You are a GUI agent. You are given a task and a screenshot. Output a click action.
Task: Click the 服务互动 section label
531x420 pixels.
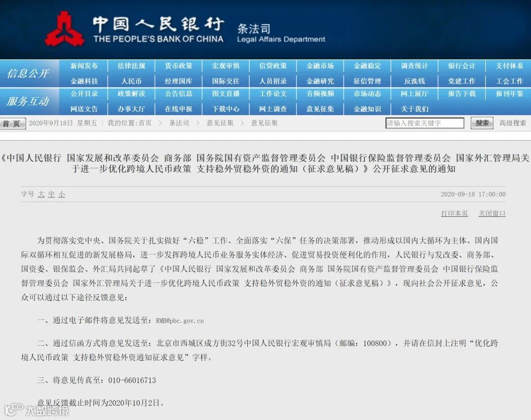28,101
